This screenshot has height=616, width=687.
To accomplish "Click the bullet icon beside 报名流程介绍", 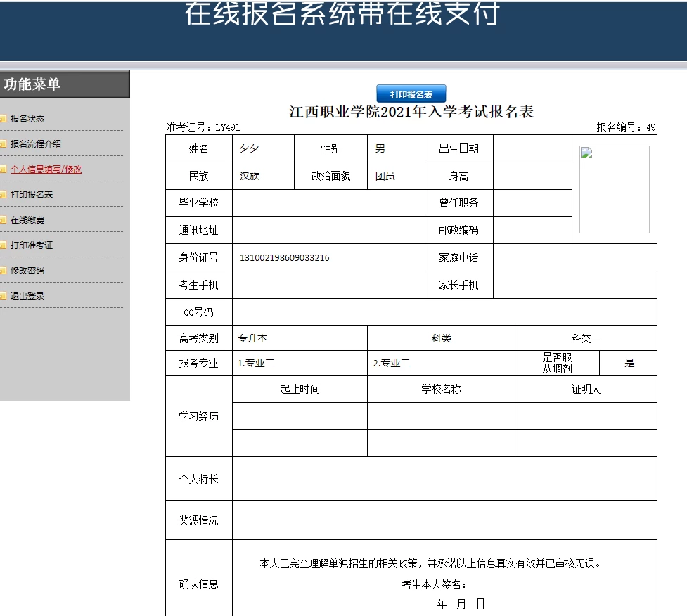I will [x=4, y=144].
